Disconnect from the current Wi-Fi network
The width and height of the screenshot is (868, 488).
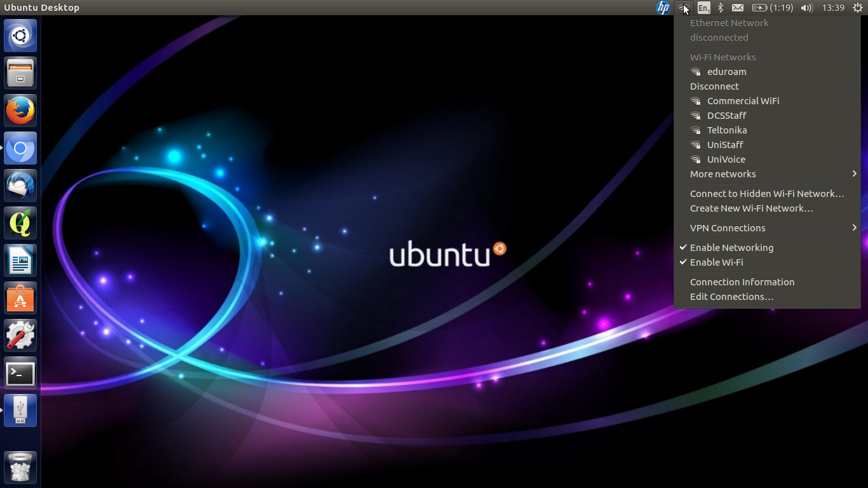point(767,86)
